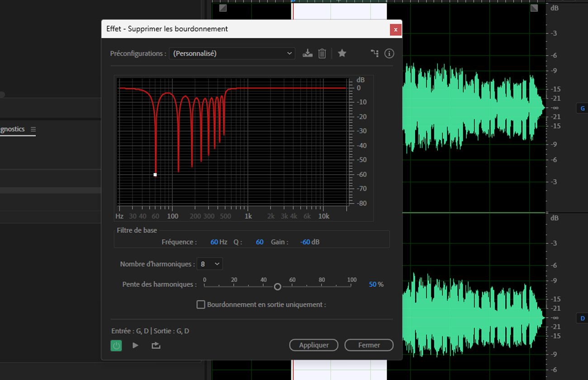The width and height of the screenshot is (588, 380).
Task: Click the fade-in handle on the waveform
Action: tap(223, 8)
